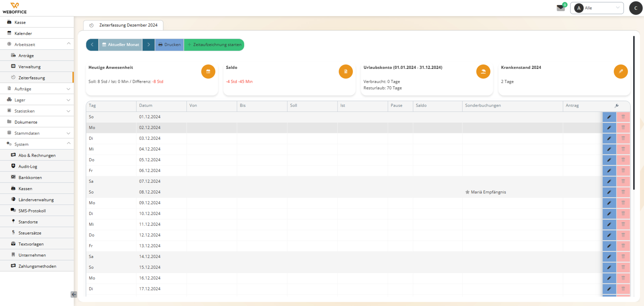Expand the Stammdaten menu chevron
The width and height of the screenshot is (644, 306).
[68, 133]
